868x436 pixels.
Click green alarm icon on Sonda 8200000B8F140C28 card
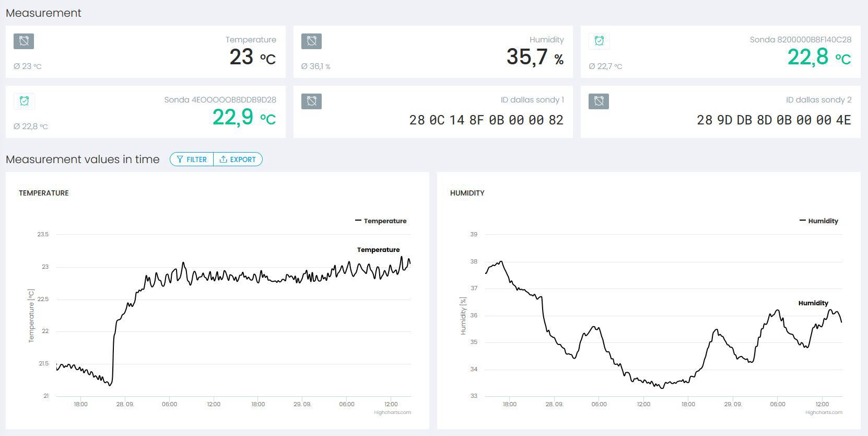[599, 41]
